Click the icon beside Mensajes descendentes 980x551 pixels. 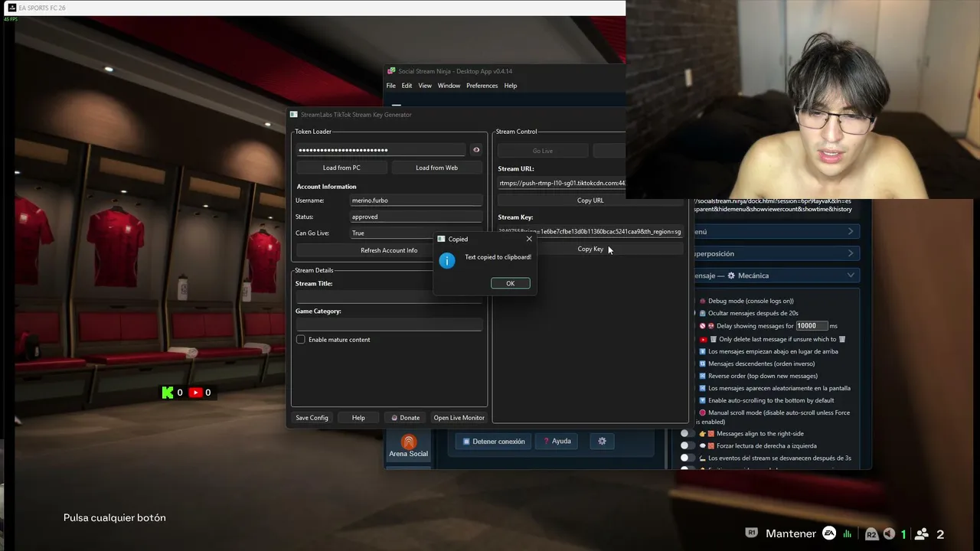pyautogui.click(x=702, y=364)
